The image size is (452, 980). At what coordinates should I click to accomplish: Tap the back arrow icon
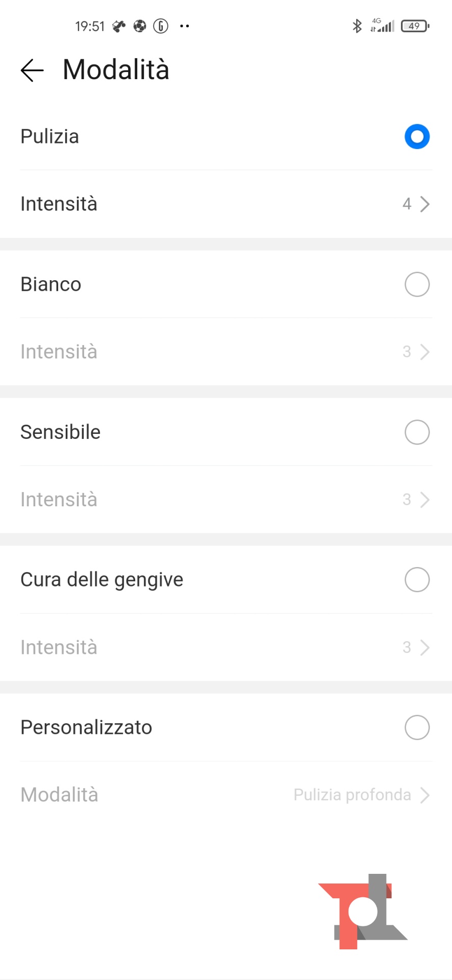click(x=32, y=70)
